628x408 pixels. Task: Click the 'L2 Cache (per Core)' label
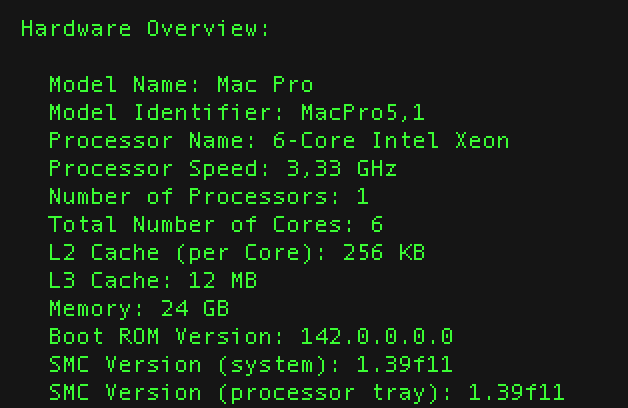click(x=180, y=252)
